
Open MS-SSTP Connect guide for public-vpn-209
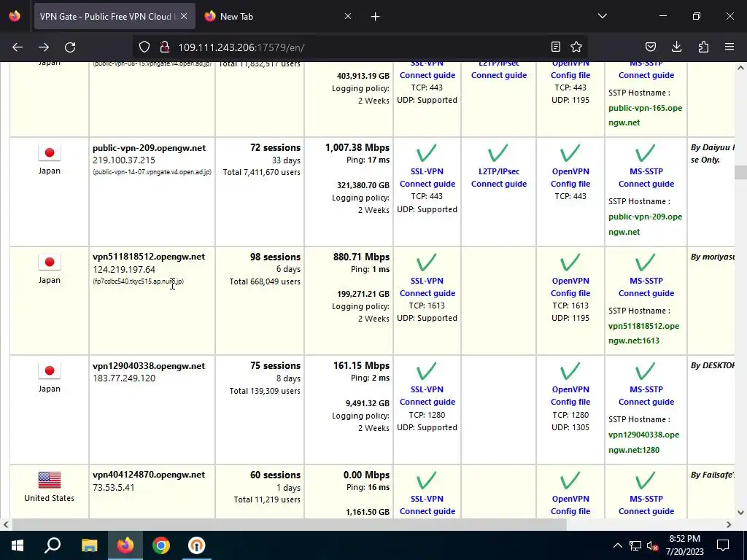[x=646, y=178]
